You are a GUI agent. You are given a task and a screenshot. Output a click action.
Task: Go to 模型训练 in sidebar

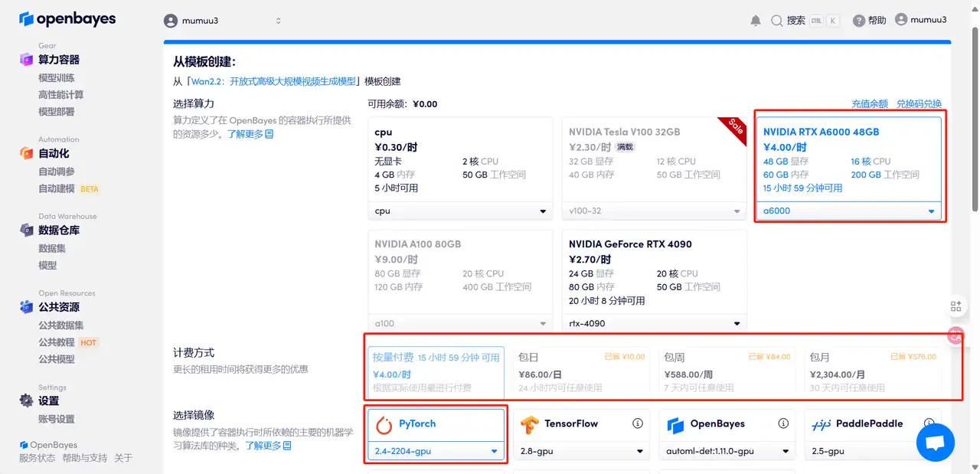pos(57,78)
